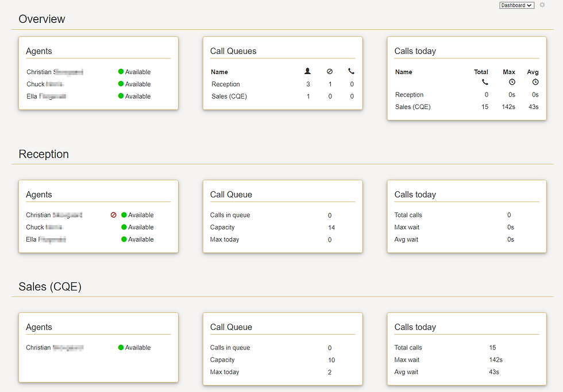Screen dimensions: 563x392
Task: Click the Calls in queue value for Reception
Action: (329, 215)
